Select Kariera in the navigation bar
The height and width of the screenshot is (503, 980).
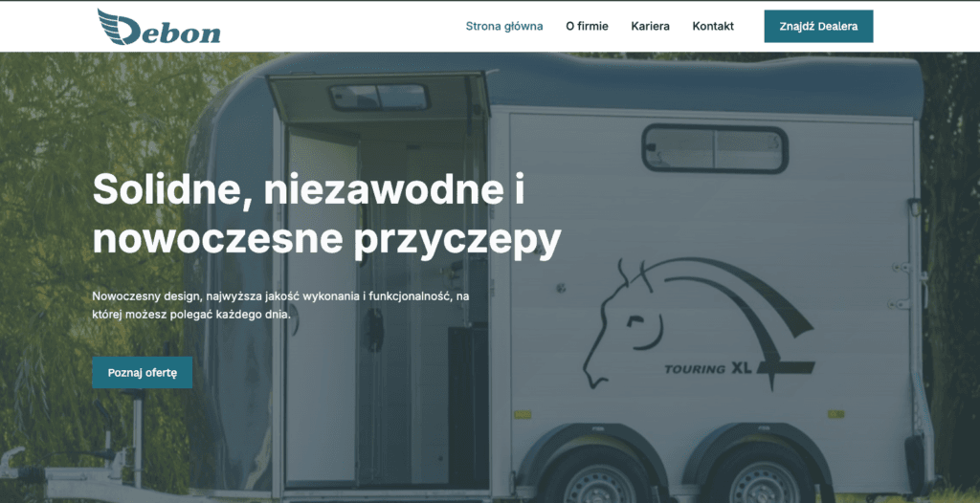[650, 26]
